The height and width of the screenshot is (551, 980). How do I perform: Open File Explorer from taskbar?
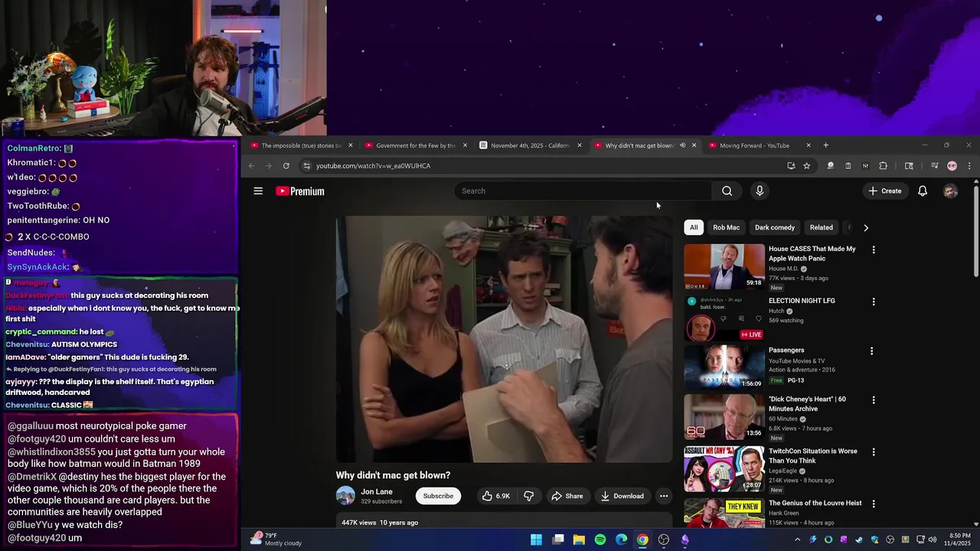579,540
